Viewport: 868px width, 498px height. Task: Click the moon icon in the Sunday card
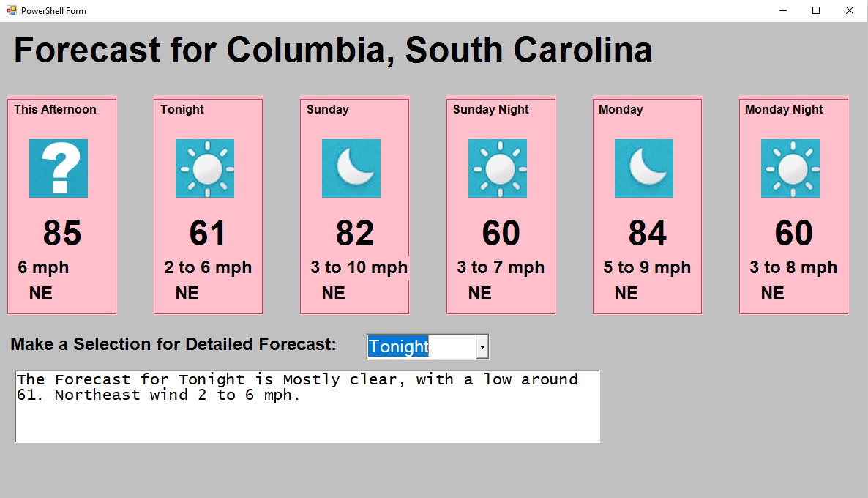pos(351,168)
